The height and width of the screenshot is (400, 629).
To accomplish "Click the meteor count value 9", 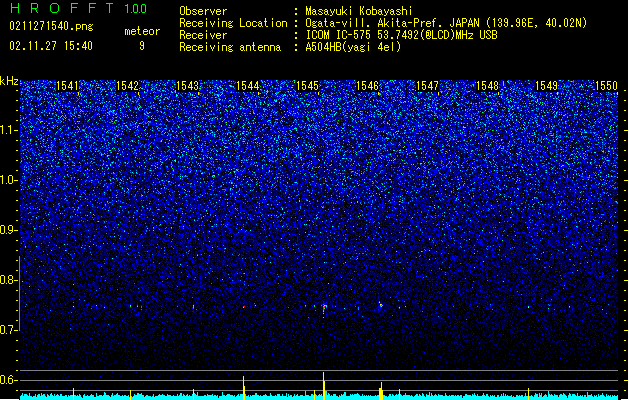I will click(x=142, y=46).
